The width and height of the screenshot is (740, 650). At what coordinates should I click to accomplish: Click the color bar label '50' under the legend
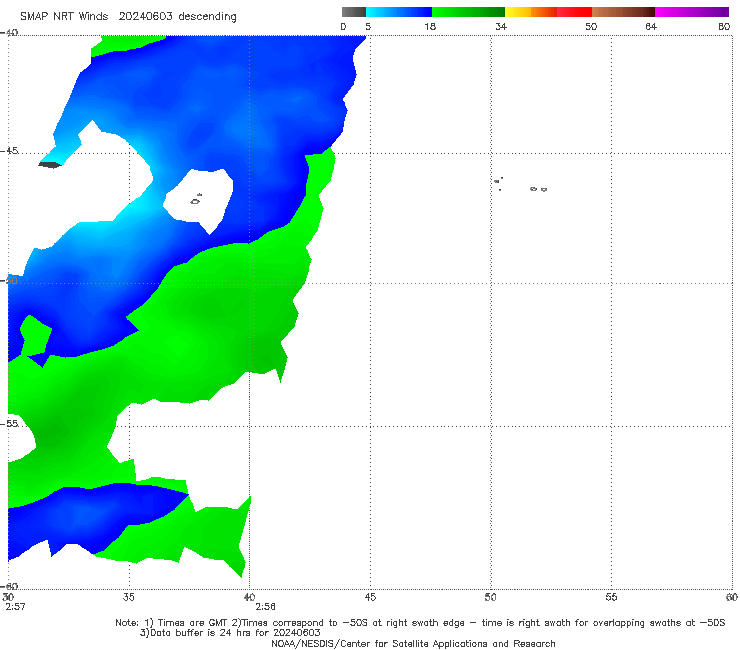[591, 26]
